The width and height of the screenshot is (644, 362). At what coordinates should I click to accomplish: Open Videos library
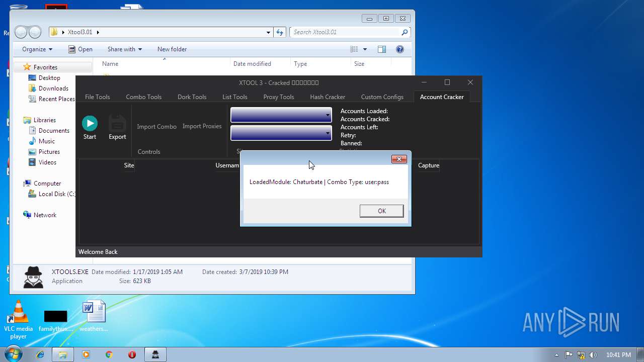tap(47, 162)
